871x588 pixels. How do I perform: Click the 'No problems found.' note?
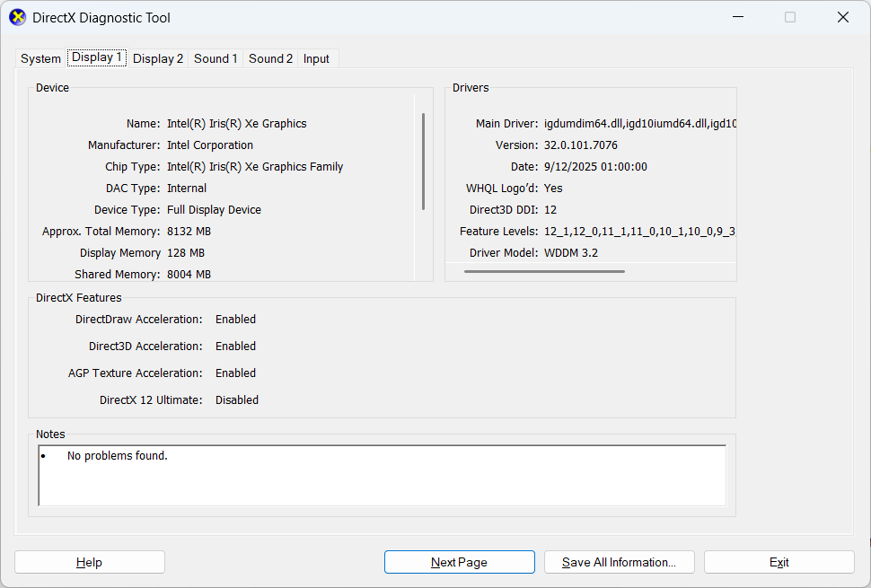pos(118,456)
